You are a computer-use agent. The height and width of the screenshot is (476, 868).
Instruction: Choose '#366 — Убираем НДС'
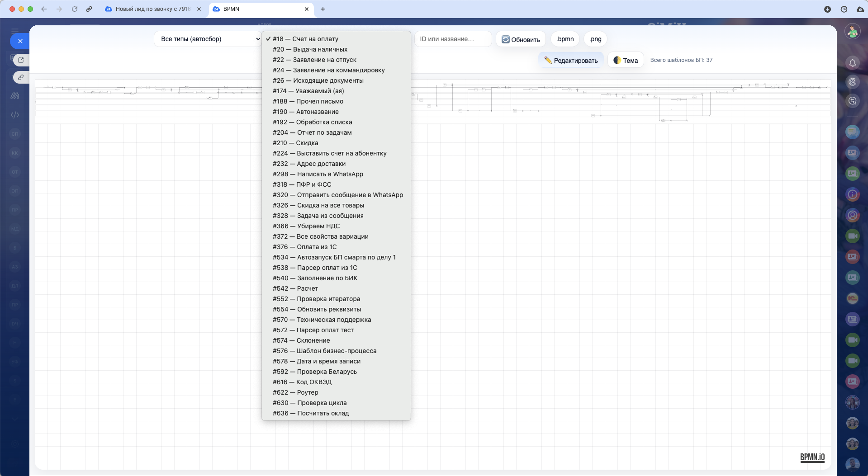[336, 226]
